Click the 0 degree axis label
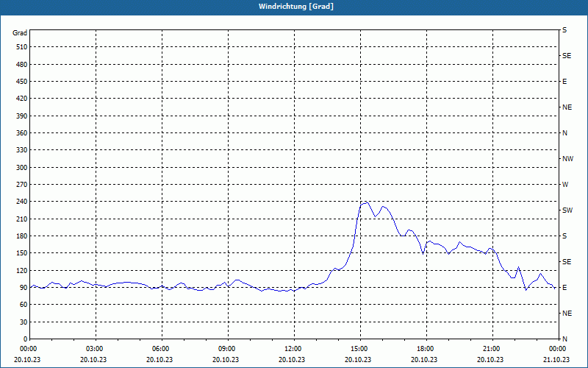The height and width of the screenshot is (368, 588). click(x=26, y=339)
